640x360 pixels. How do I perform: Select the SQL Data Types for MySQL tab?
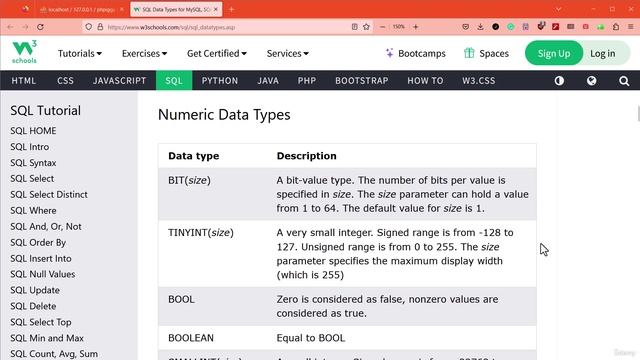coord(176,9)
